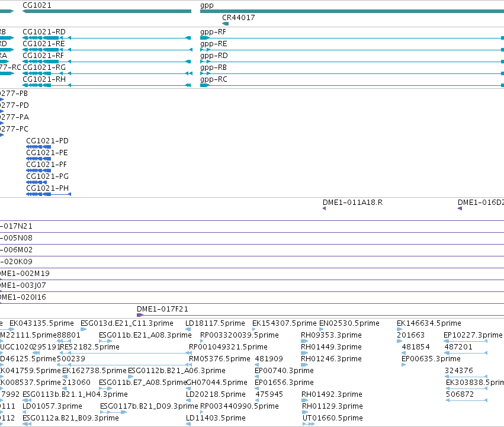The image size is (504, 427).
Task: Open EST LD18117.5prime
Action: click(215, 323)
